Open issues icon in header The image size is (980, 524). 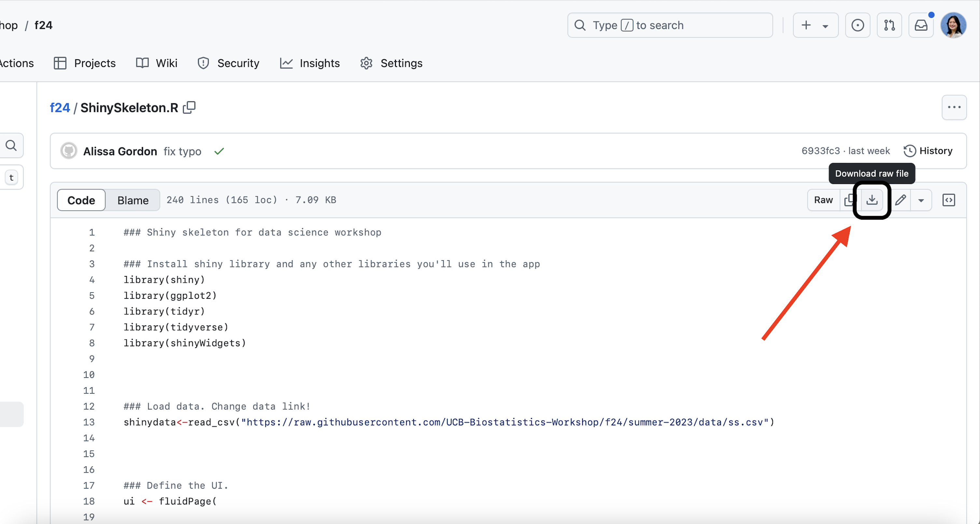(858, 25)
